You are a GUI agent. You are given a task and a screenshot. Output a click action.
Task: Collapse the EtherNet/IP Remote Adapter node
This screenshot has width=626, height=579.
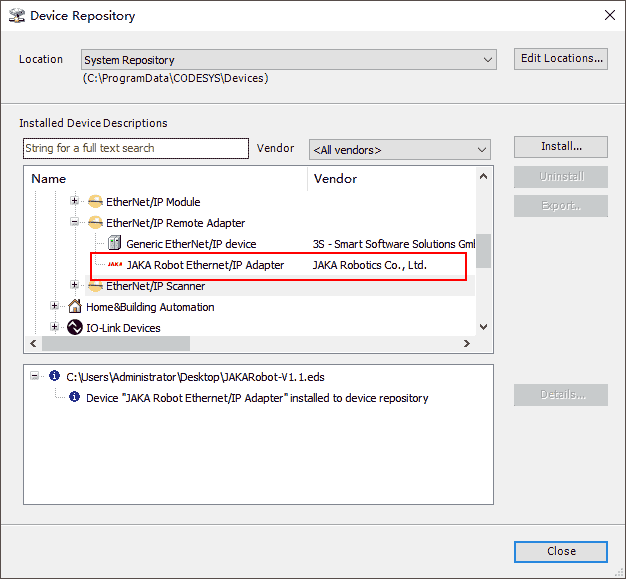[74, 223]
